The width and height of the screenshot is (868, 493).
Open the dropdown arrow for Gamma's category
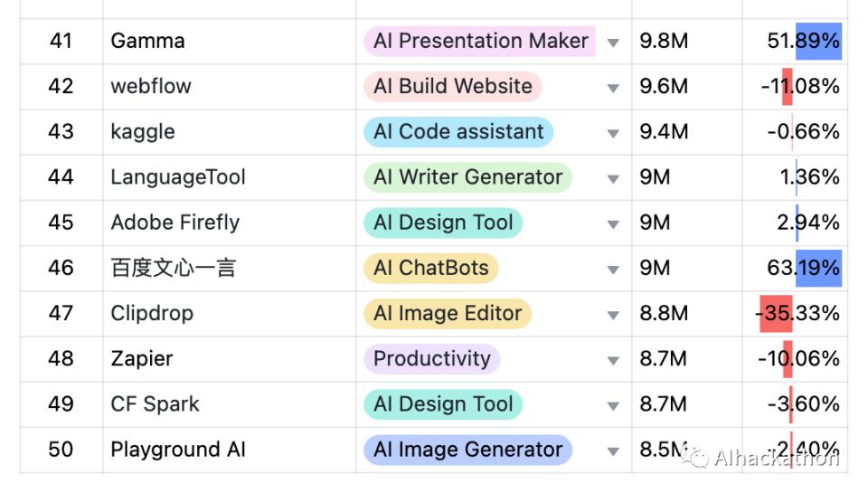click(x=613, y=43)
